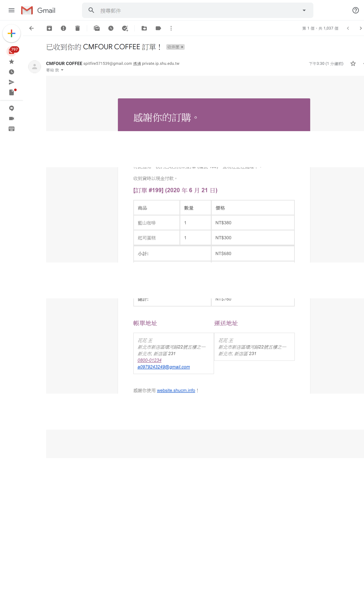The width and height of the screenshot is (364, 611).
Task: Report this email as spam
Action: click(x=63, y=28)
